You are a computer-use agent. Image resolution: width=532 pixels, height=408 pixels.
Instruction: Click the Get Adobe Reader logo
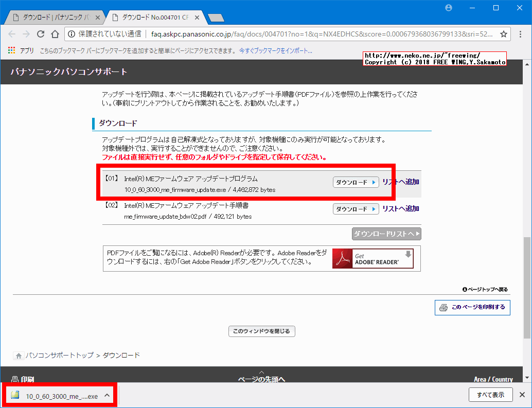(372, 258)
